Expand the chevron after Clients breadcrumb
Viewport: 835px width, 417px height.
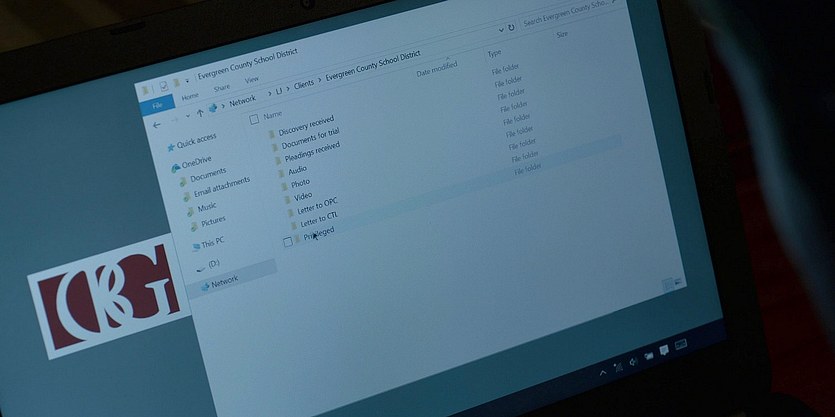[x=320, y=80]
